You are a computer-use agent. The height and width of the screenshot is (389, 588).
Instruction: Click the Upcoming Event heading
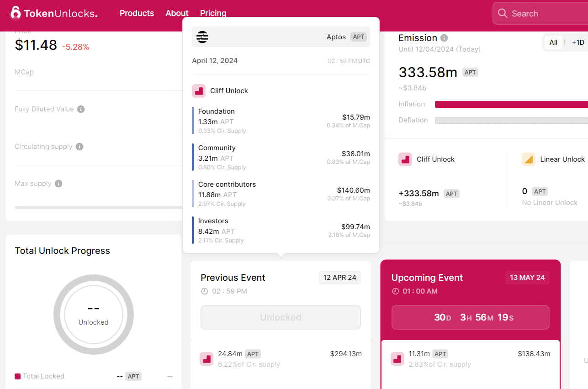[427, 278]
